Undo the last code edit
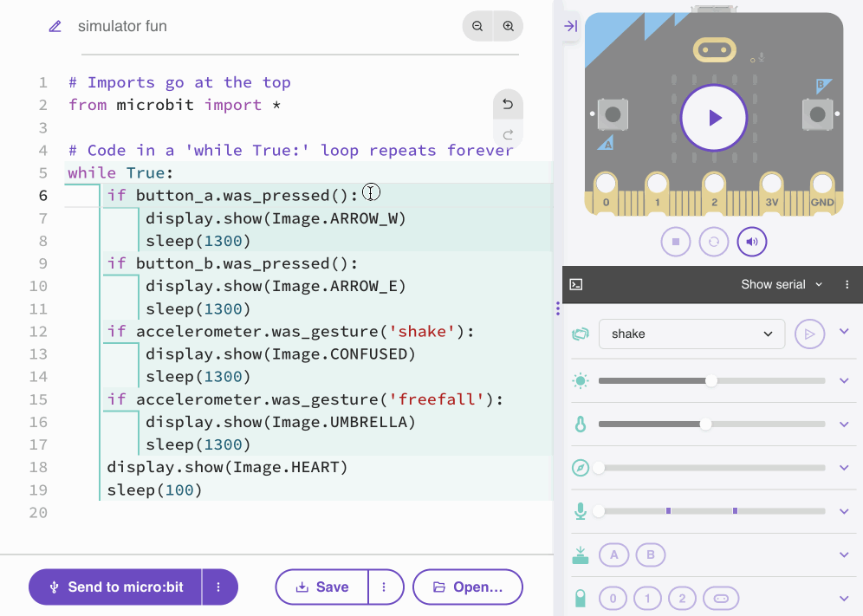This screenshot has width=863, height=616. pyautogui.click(x=508, y=105)
